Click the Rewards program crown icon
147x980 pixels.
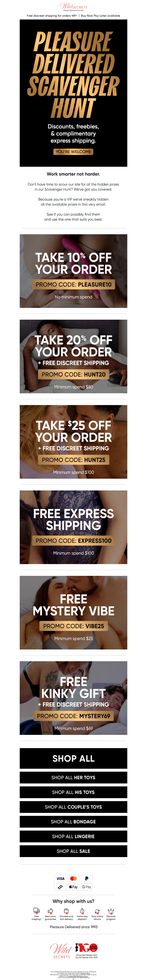click(x=111, y=911)
